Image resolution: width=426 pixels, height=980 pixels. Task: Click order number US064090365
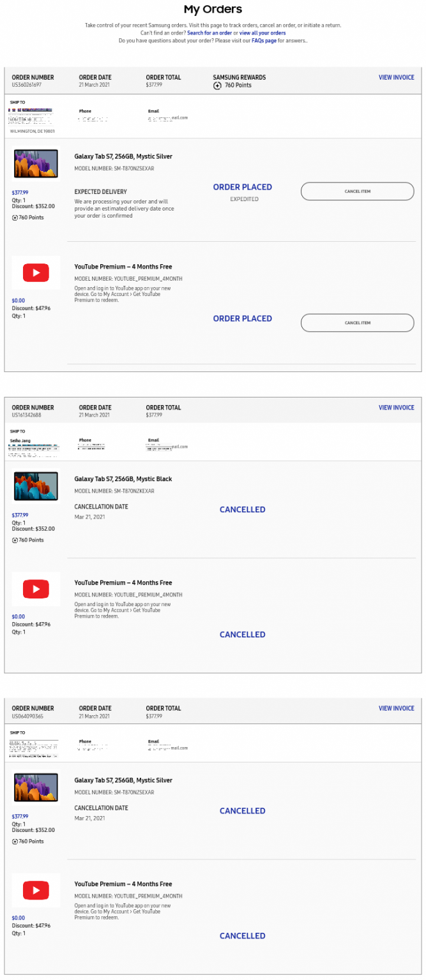click(26, 716)
